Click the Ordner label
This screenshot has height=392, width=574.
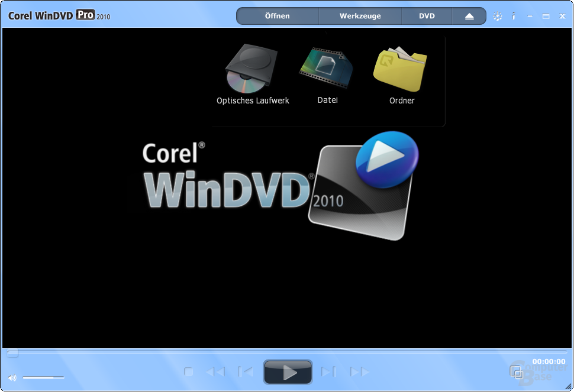tap(402, 101)
